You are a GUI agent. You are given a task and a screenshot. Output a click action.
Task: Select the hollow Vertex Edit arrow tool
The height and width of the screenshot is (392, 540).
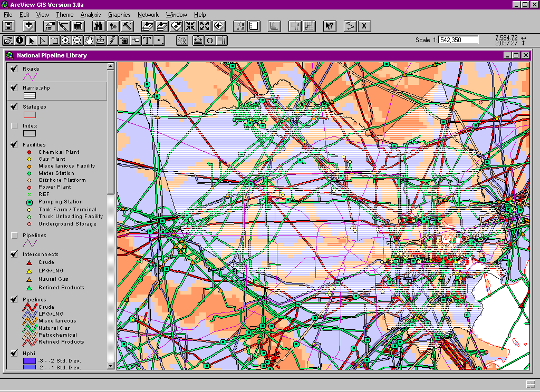coord(43,41)
